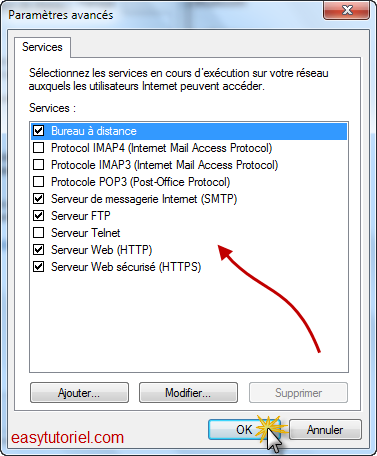The width and height of the screenshot is (377, 456).
Task: Open the Modifier... dialog button
Action: pos(188,393)
